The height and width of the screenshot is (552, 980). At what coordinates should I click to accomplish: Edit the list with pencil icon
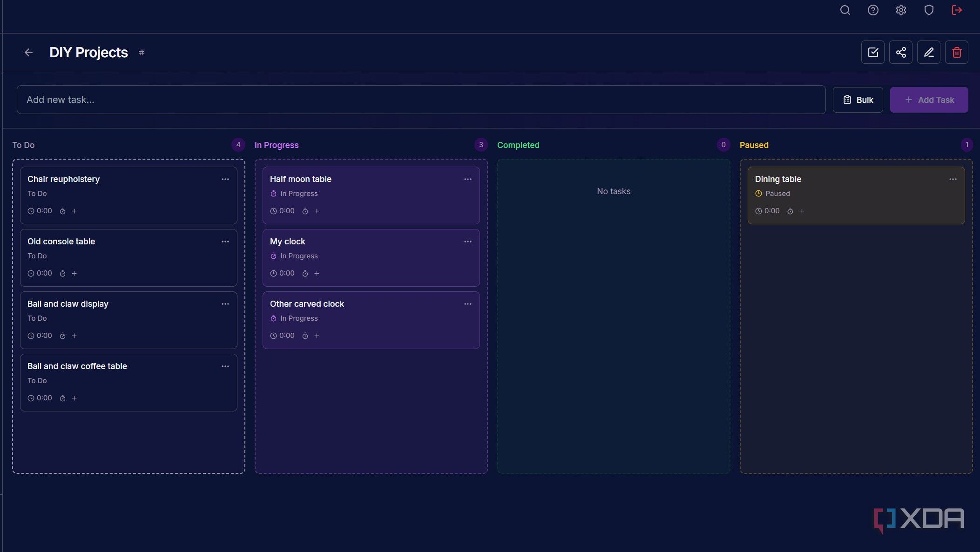click(x=929, y=52)
